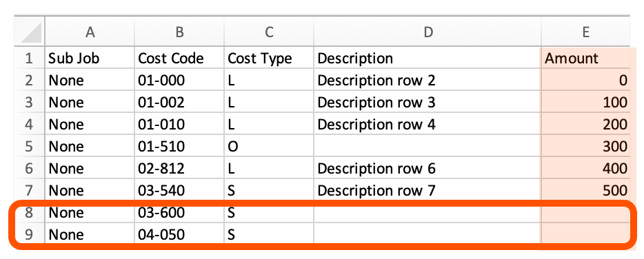Select row 5 header
The image size is (644, 259).
coord(30,147)
